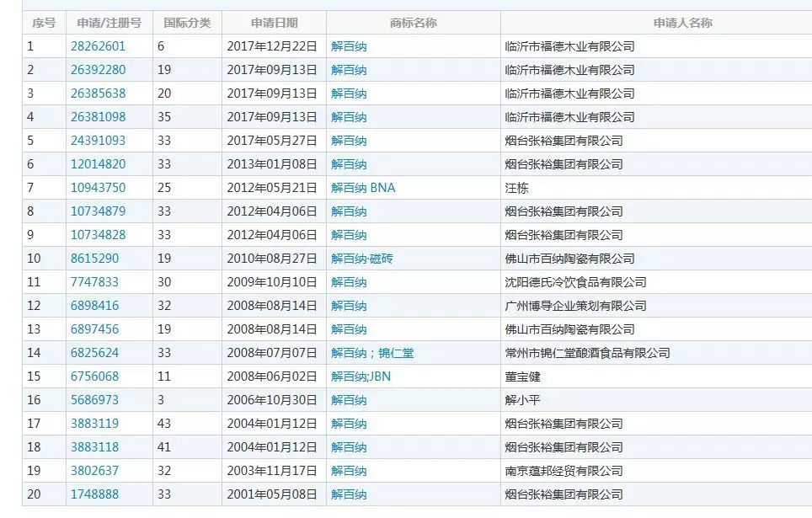This screenshot has height=518, width=812.
Task: Open registration number 26392280
Action: click(x=98, y=70)
